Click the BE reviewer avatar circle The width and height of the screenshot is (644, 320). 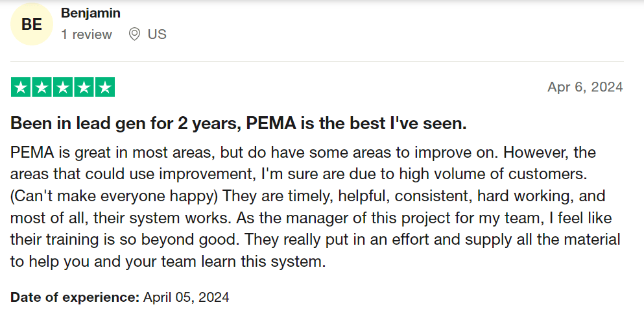[32, 24]
